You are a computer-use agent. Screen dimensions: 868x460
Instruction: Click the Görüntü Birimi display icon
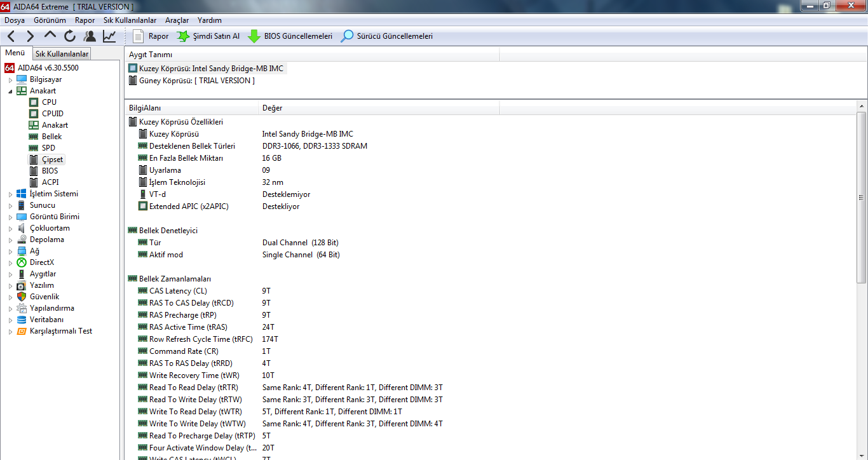click(x=22, y=217)
